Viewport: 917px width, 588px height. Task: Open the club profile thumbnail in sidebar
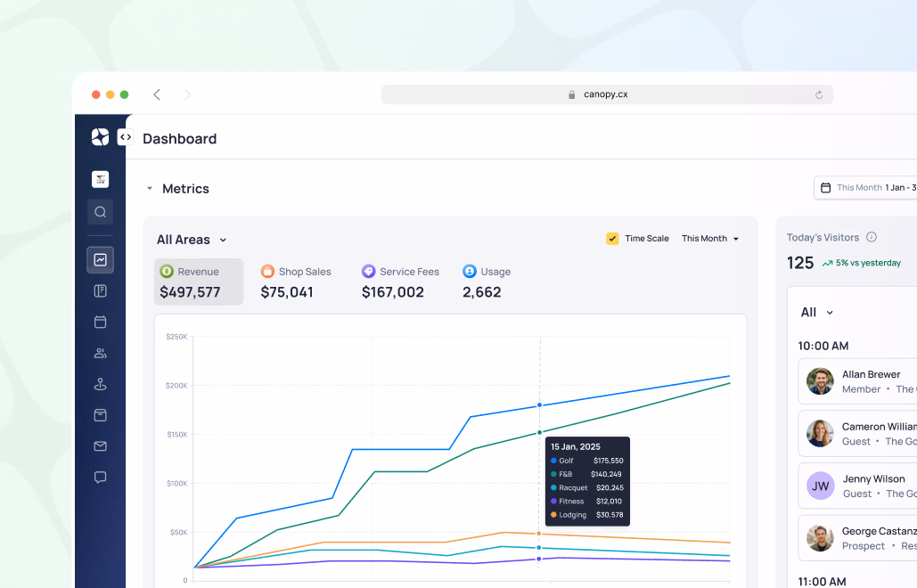100,179
